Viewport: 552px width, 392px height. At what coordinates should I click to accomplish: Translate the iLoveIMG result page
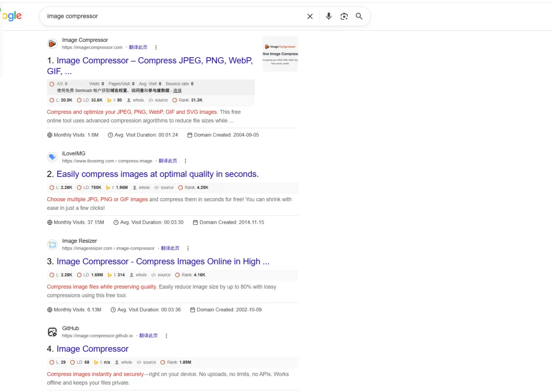coord(168,161)
